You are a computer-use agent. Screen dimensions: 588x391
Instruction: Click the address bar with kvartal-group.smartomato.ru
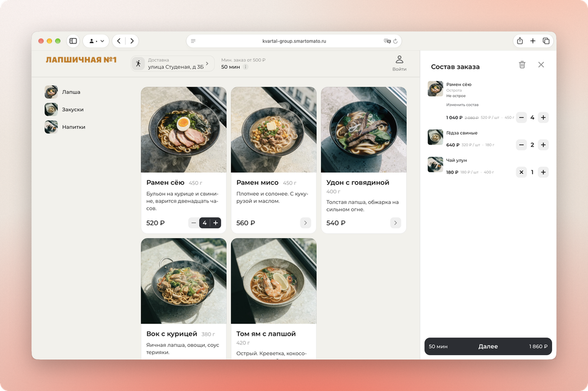(294, 41)
